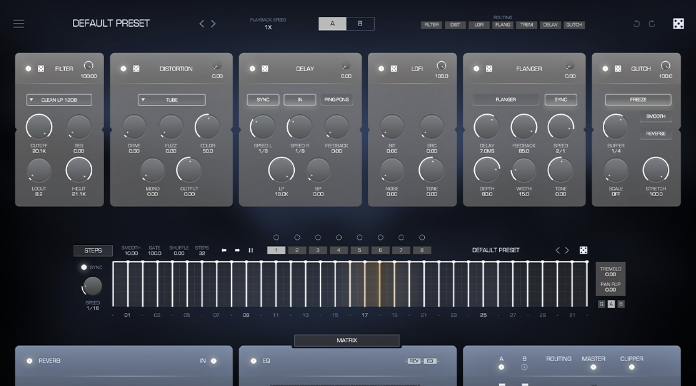Click the Delay mix knob in header
This screenshot has width=696, height=386.
[346, 66]
